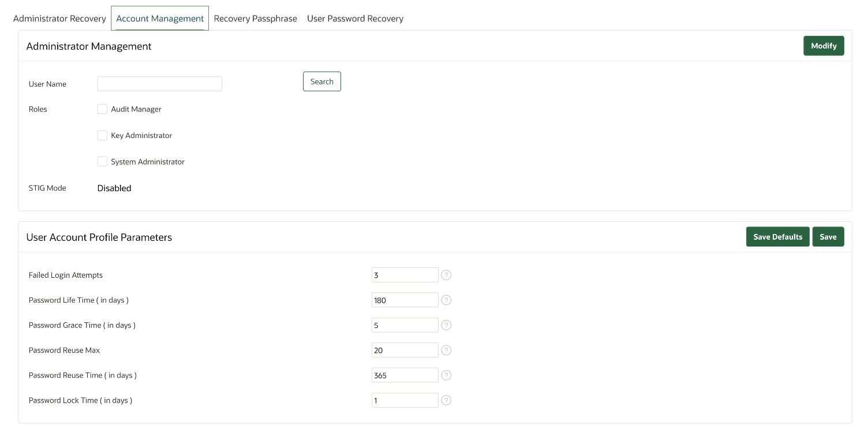
Task: Click the Password Reuse Max input box
Action: click(405, 350)
